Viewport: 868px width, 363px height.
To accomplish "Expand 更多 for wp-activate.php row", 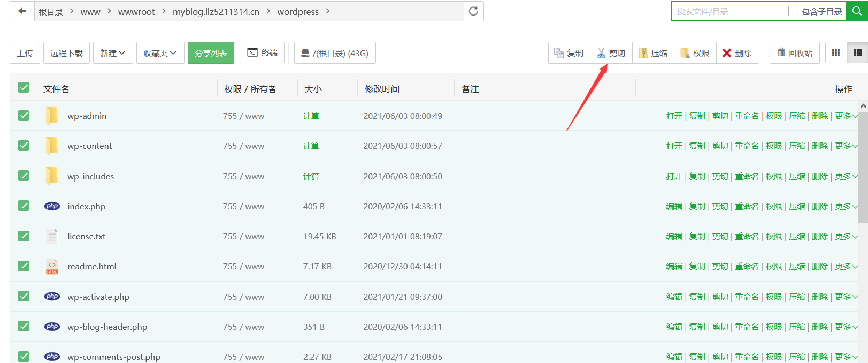I will point(846,297).
